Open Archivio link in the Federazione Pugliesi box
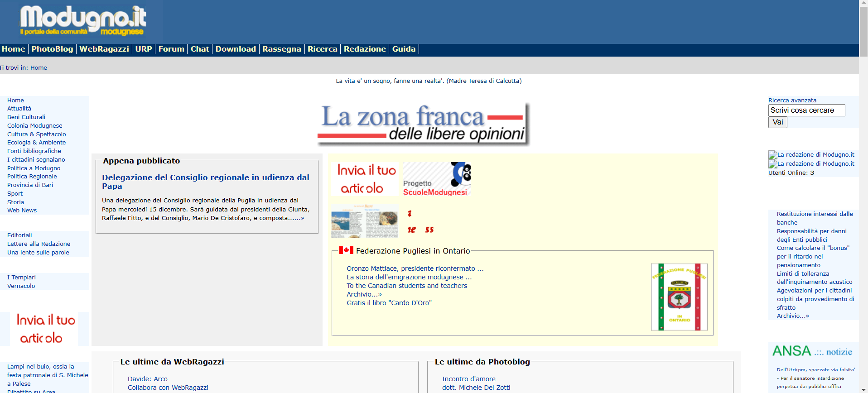This screenshot has height=393, width=868. tap(364, 294)
